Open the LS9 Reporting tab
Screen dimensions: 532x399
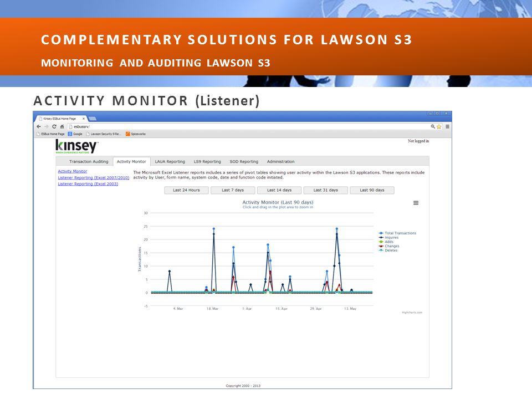coord(207,161)
